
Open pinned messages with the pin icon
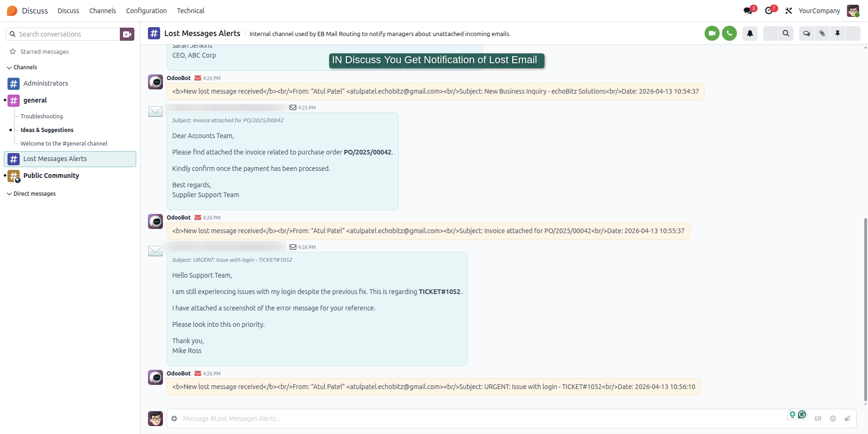coord(838,33)
